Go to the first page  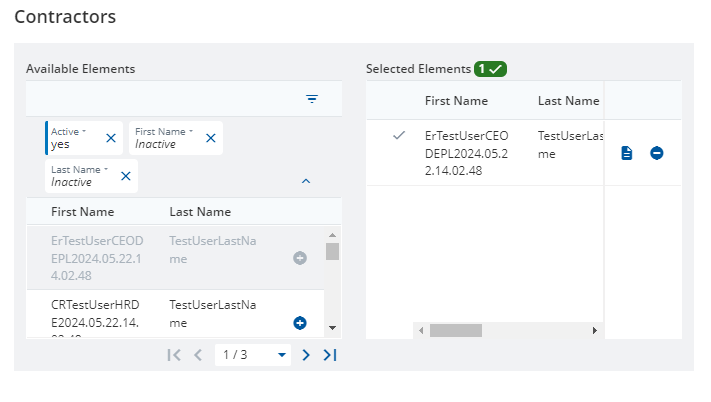[174, 355]
